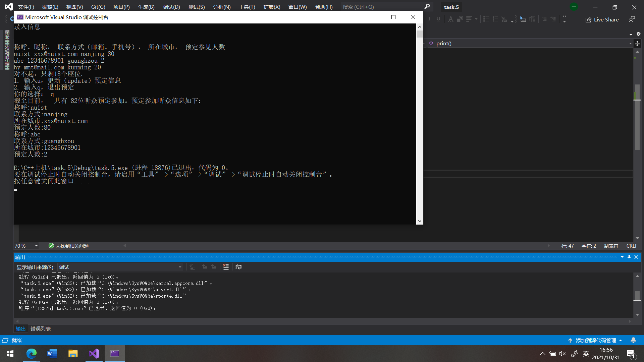The height and width of the screenshot is (362, 644).
Task: Go to next message in output
Action: click(x=214, y=267)
